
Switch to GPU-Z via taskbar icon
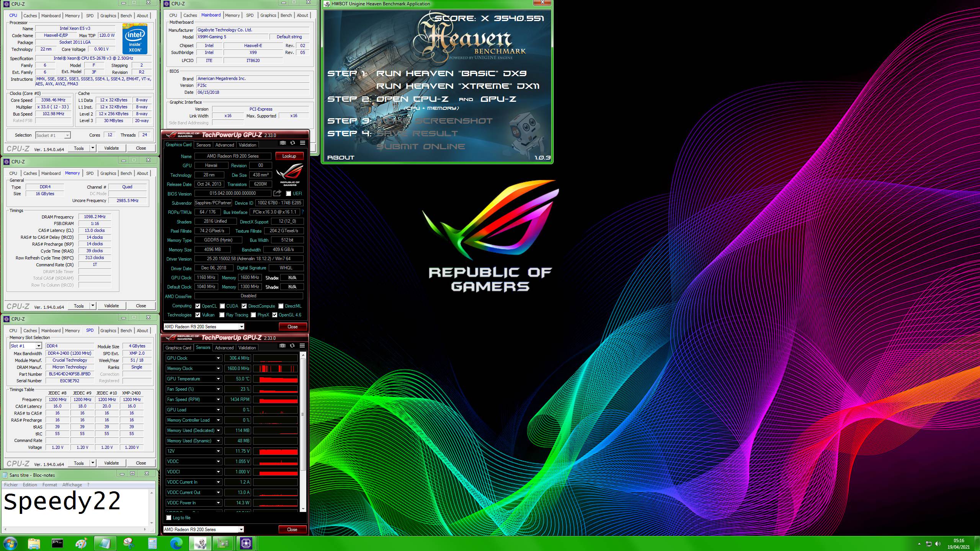(223, 543)
